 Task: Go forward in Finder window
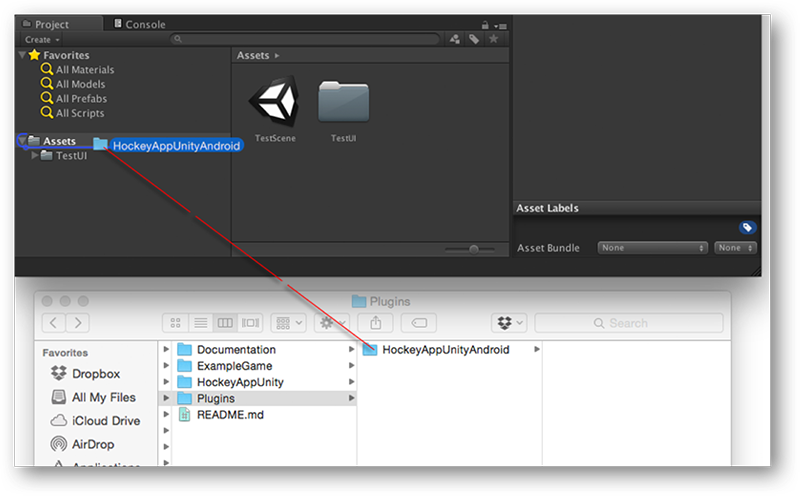(78, 323)
